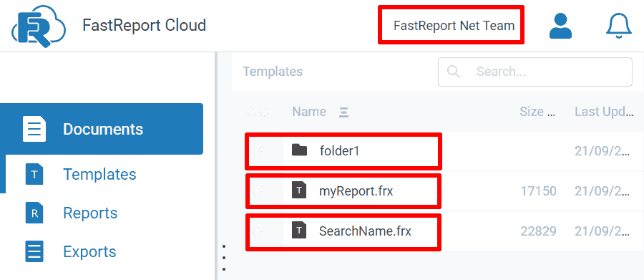Image resolution: width=644 pixels, height=280 pixels.
Task: Open the user profile icon
Action: 560,26
